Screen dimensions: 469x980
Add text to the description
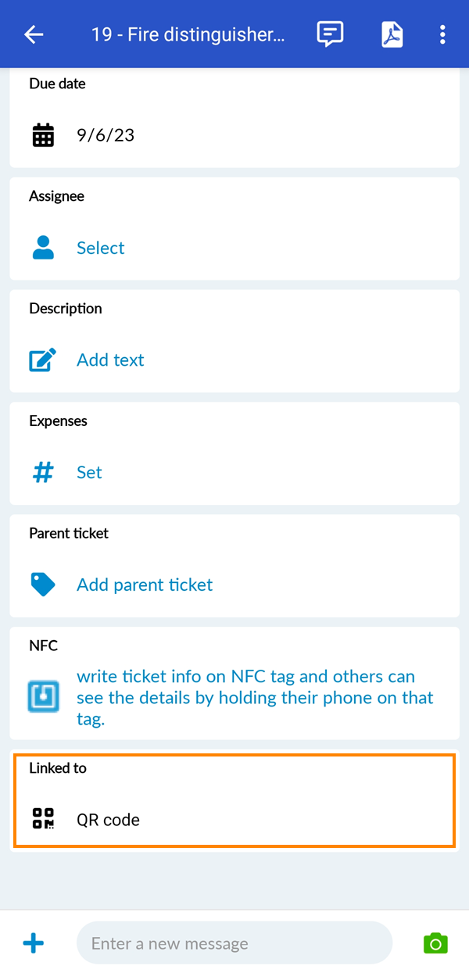pyautogui.click(x=109, y=359)
